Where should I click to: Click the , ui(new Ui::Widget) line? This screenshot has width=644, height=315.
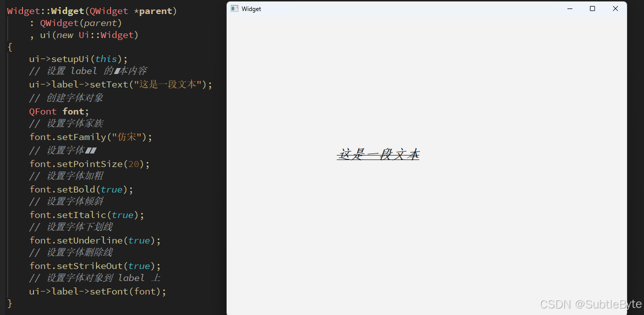[84, 35]
